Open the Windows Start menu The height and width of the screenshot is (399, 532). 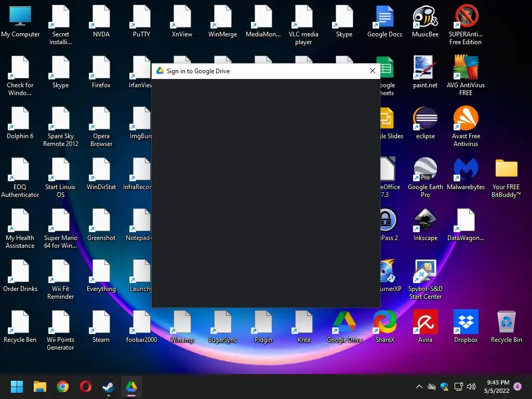(17, 387)
